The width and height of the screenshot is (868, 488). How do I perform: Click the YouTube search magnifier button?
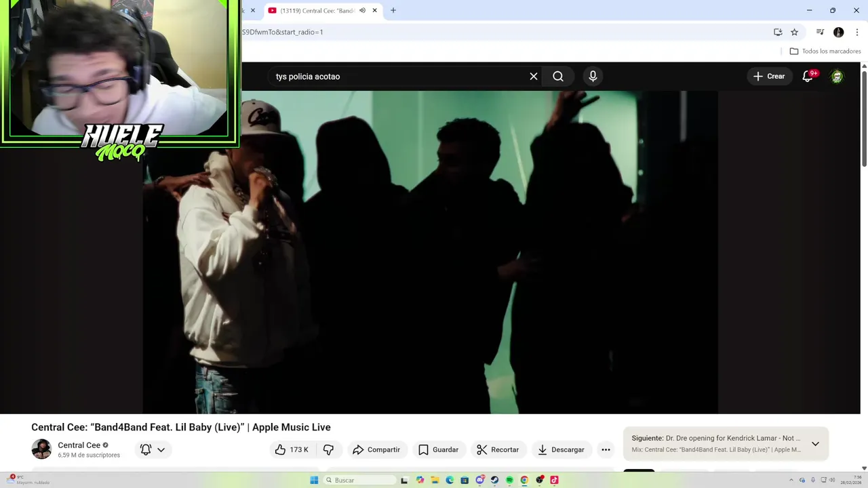(558, 77)
